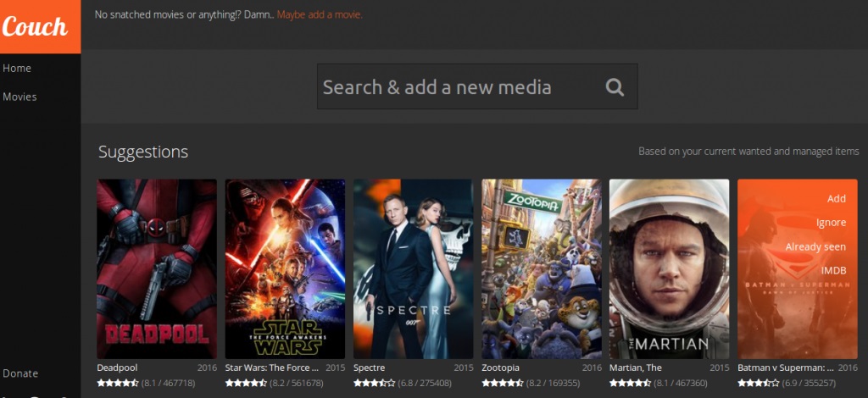Click the Spectre title text
The height and width of the screenshot is (398, 868).
(369, 368)
